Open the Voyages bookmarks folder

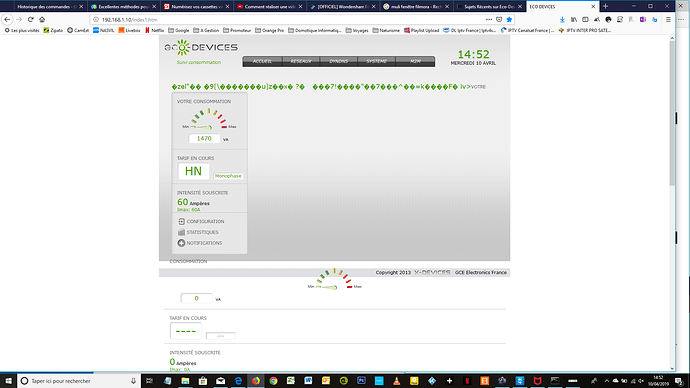tap(357, 30)
